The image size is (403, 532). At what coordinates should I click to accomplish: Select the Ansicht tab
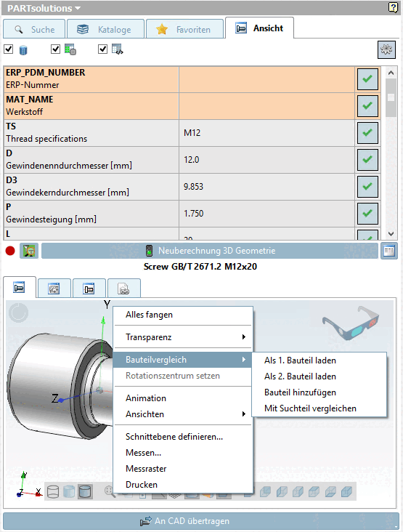[x=260, y=28]
